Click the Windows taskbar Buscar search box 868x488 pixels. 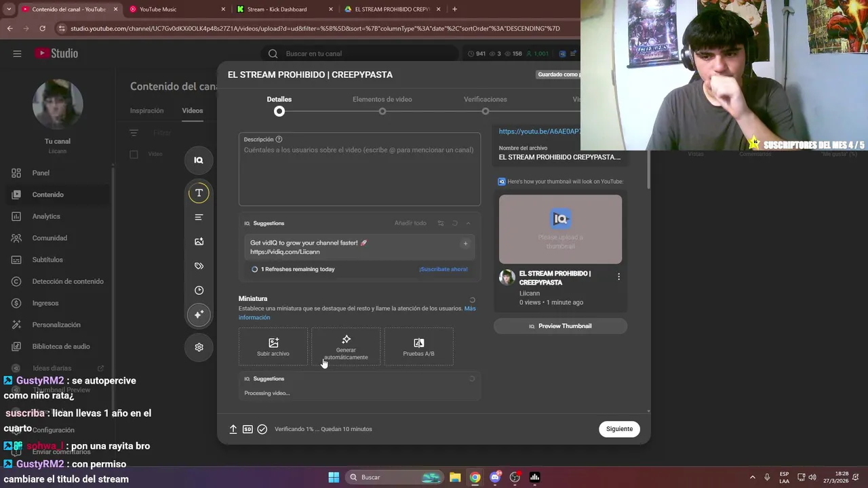395,477
